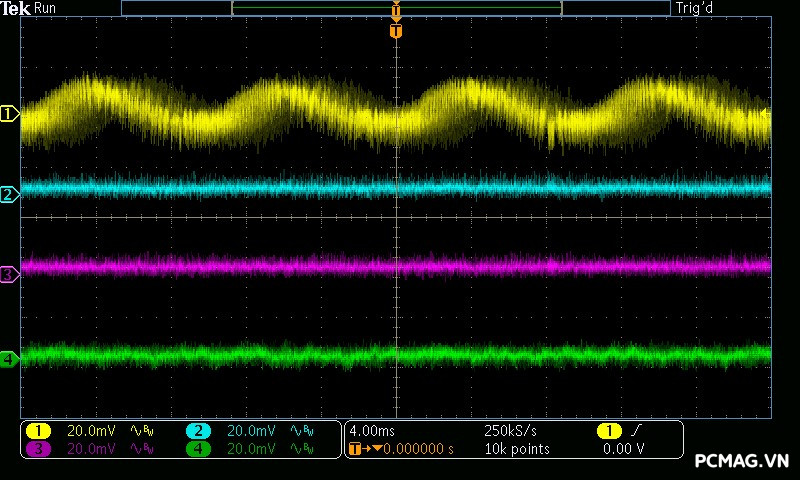Click the Trig'd trigger status label
Image resolution: width=800 pixels, height=480 pixels.
(695, 8)
